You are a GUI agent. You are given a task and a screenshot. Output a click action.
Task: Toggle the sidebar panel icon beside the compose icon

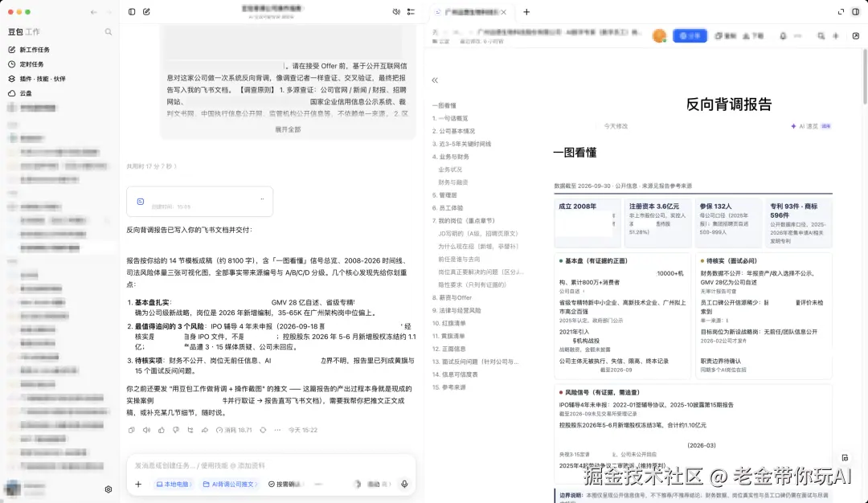tap(132, 11)
